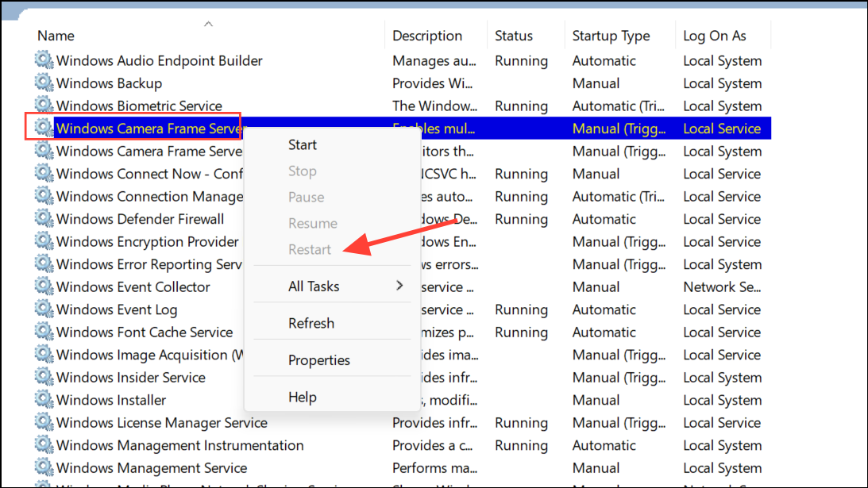Sort by the Log On As column header
This screenshot has height=488, width=868.
point(714,36)
